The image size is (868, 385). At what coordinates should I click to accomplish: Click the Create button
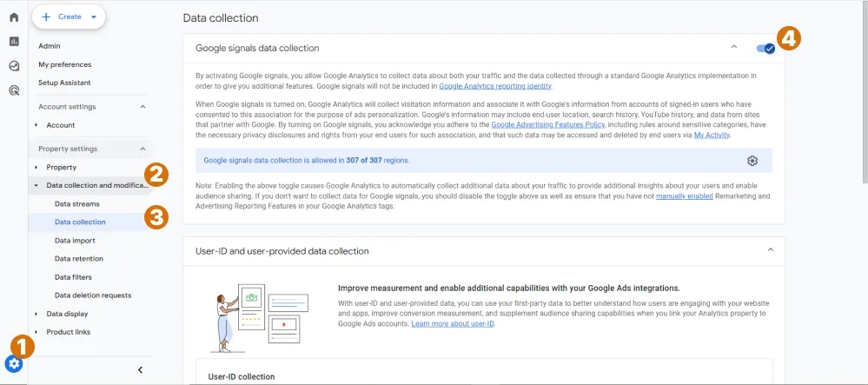click(69, 17)
